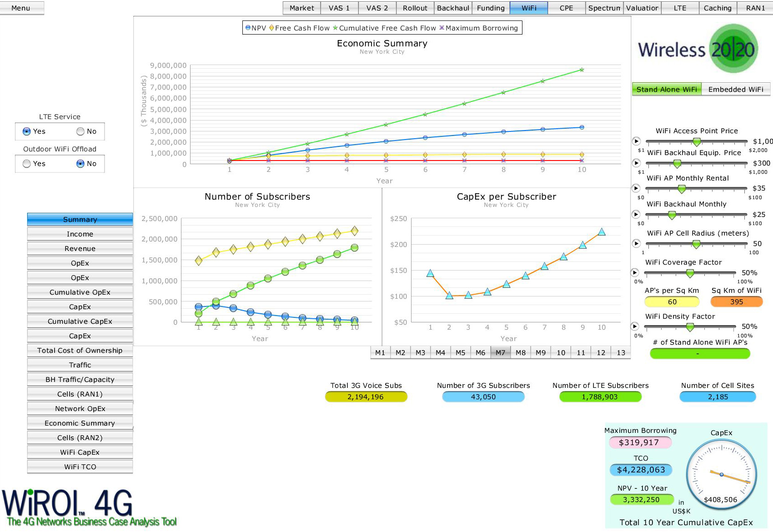This screenshot has width=773, height=532.
Task: Open the Caching tab
Action: 718,8
